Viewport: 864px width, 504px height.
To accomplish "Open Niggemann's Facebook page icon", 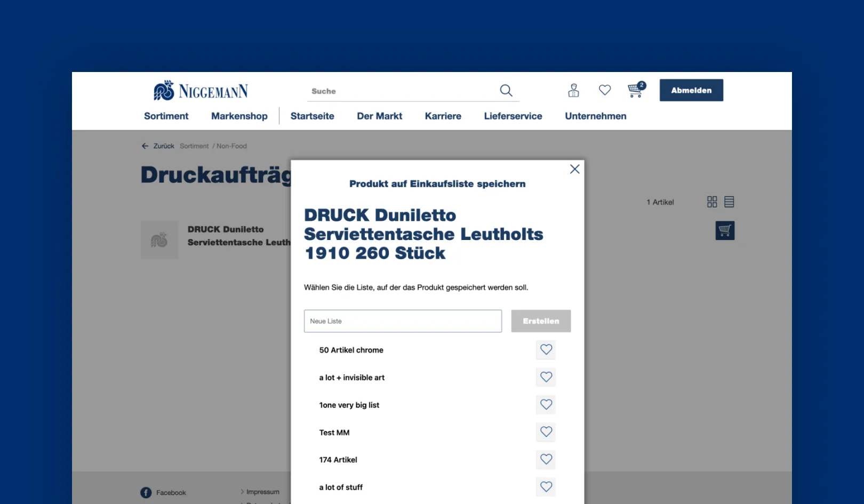I will coord(146,492).
